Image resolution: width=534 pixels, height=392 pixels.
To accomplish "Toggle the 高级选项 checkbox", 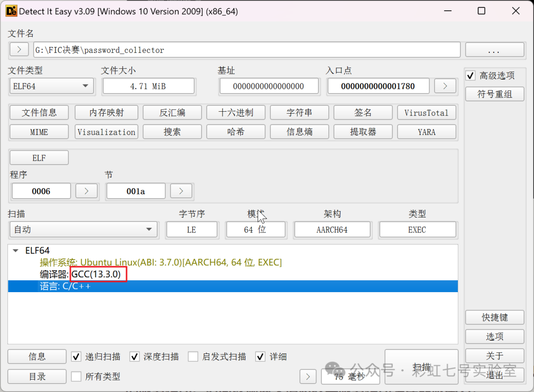I will (470, 76).
